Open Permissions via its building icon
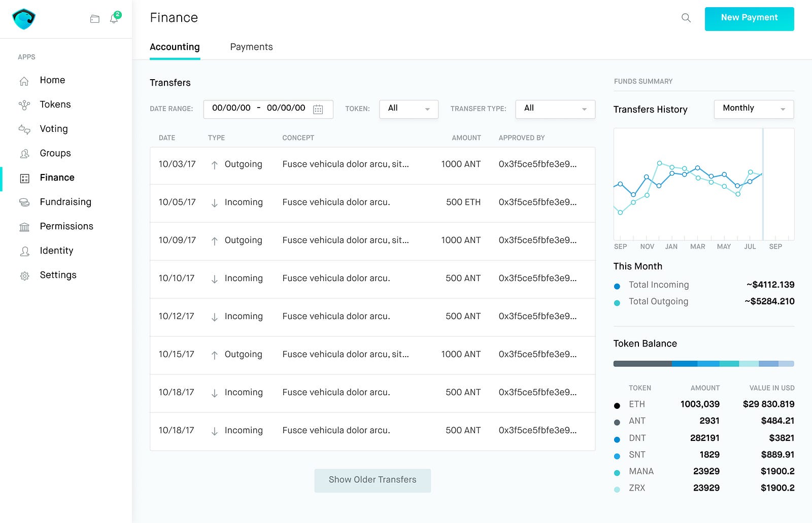The width and height of the screenshot is (812, 523). (x=24, y=227)
